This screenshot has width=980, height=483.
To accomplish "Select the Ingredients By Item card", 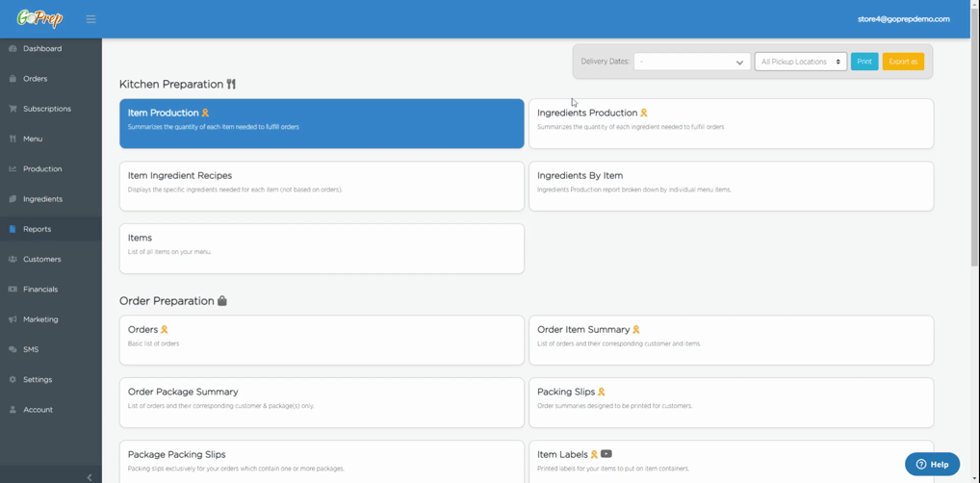I will coord(732,187).
